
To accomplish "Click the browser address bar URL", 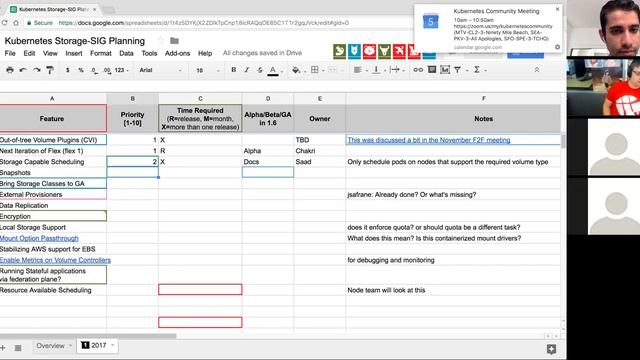I will (x=203, y=23).
